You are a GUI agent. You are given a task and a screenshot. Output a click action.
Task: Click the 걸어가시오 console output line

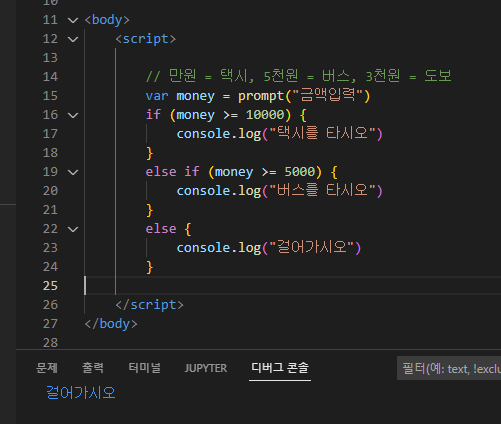coord(81,393)
